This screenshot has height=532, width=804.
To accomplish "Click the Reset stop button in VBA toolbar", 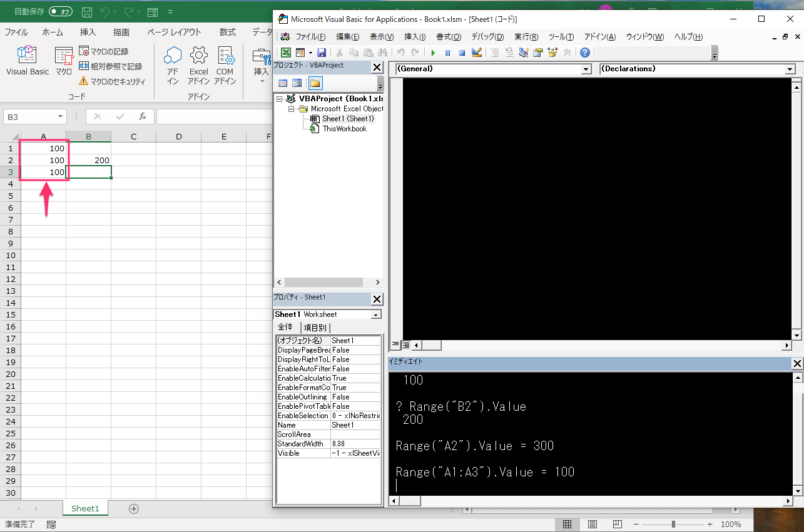I will (x=462, y=53).
